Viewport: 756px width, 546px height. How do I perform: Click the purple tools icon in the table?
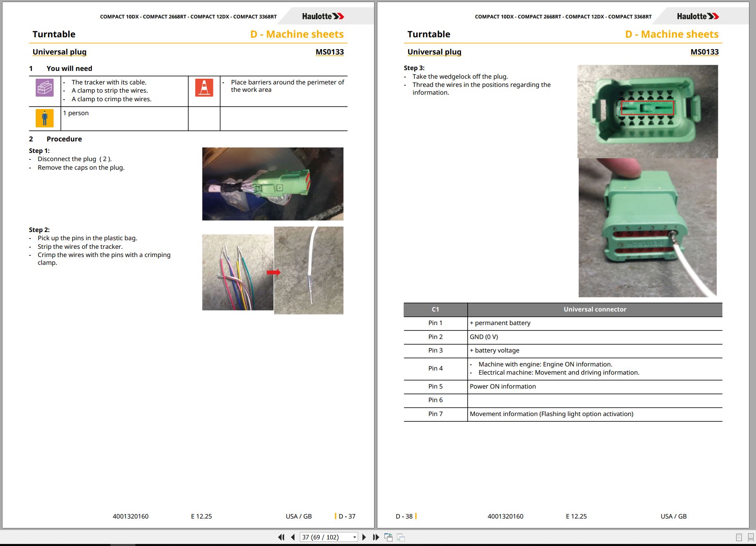click(45, 88)
